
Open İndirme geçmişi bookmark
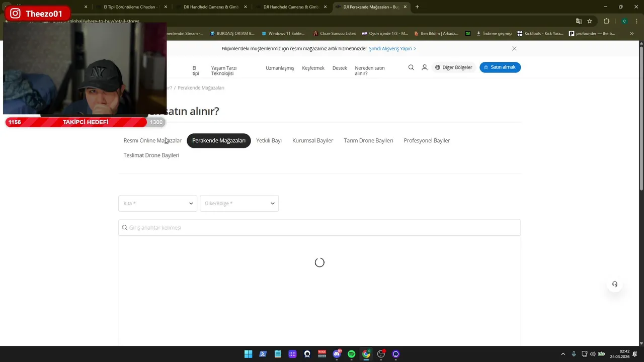click(x=494, y=34)
